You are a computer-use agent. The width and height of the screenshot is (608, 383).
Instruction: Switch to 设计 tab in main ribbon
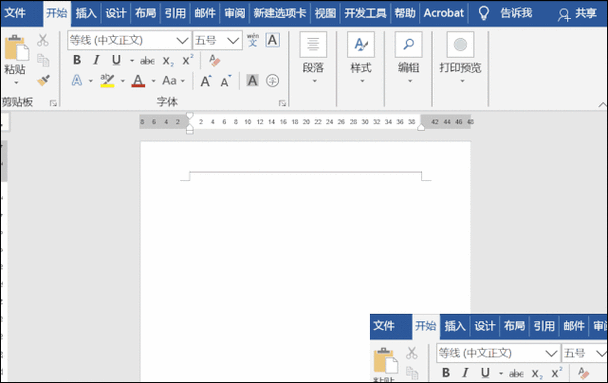[116, 13]
